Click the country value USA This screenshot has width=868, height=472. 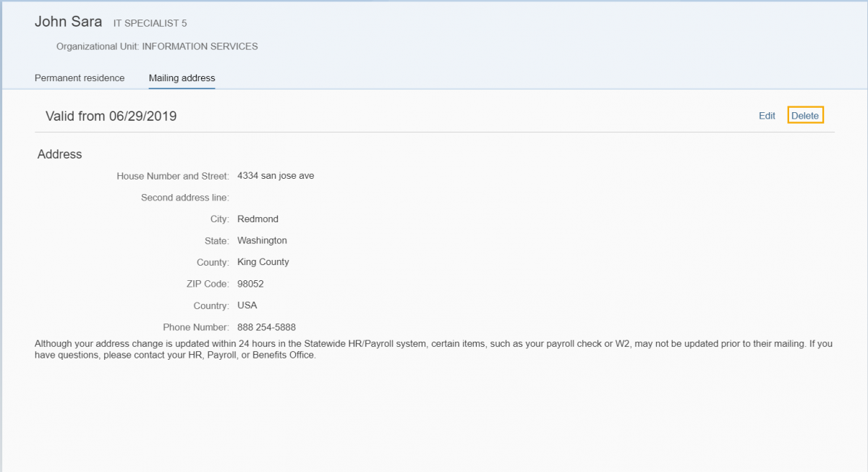click(247, 305)
